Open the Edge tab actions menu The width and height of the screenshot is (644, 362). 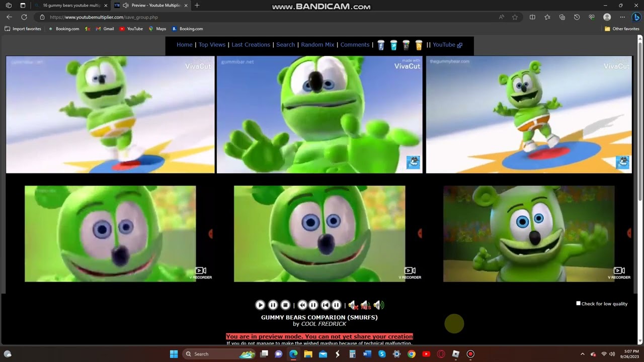click(x=23, y=6)
